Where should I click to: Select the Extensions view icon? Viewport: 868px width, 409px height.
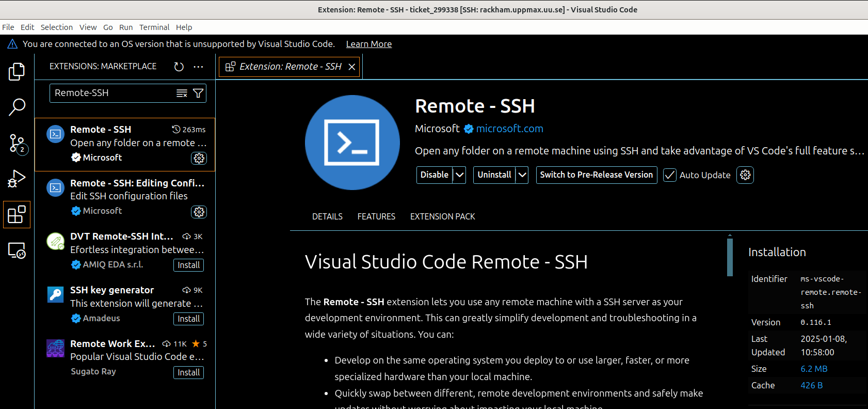[x=17, y=214]
